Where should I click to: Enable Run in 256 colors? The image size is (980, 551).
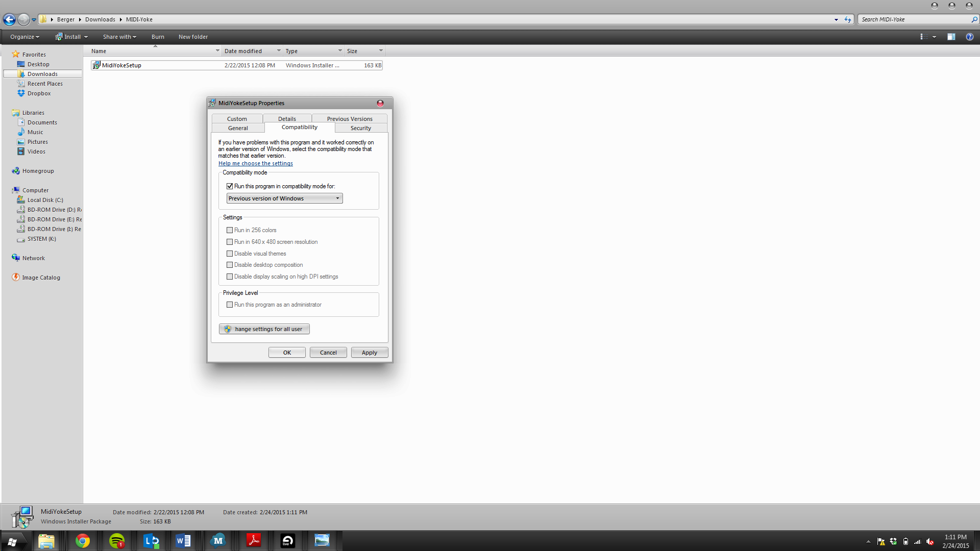coord(230,230)
